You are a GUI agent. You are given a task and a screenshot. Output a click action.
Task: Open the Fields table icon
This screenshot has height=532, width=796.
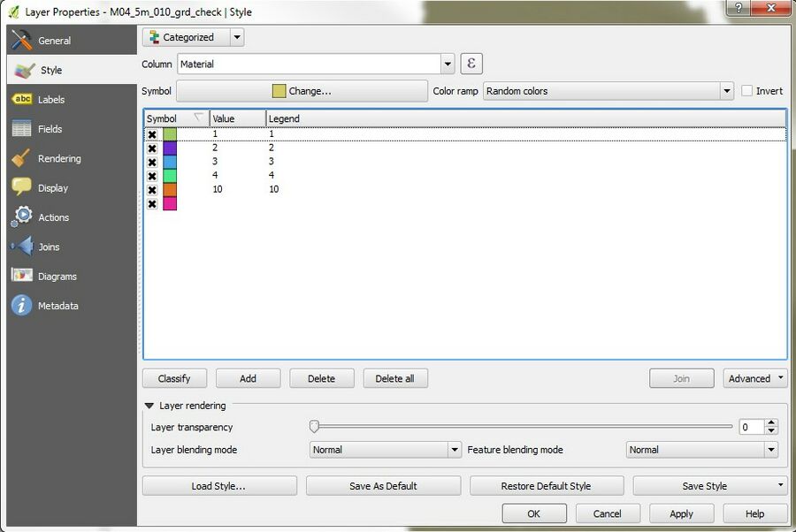pos(22,129)
